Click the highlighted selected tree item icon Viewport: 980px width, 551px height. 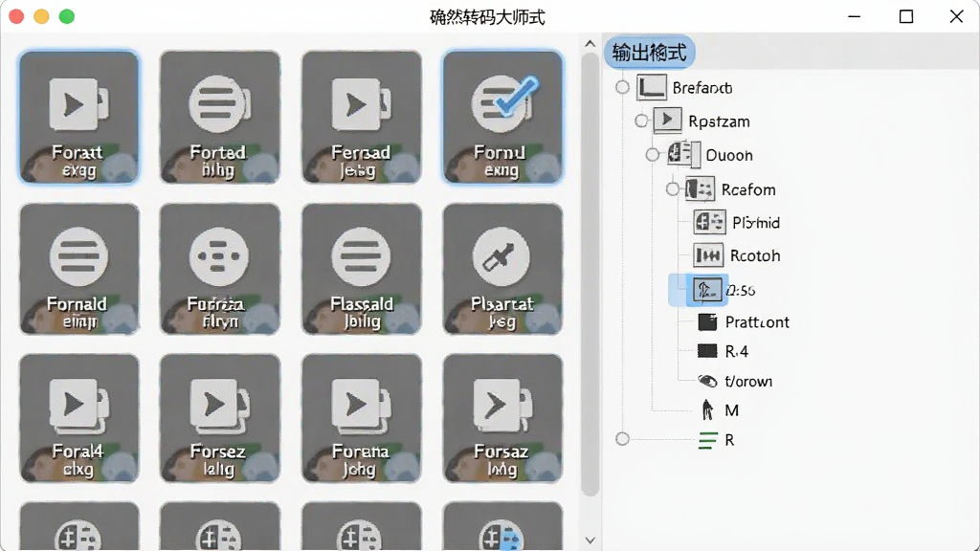click(x=707, y=290)
